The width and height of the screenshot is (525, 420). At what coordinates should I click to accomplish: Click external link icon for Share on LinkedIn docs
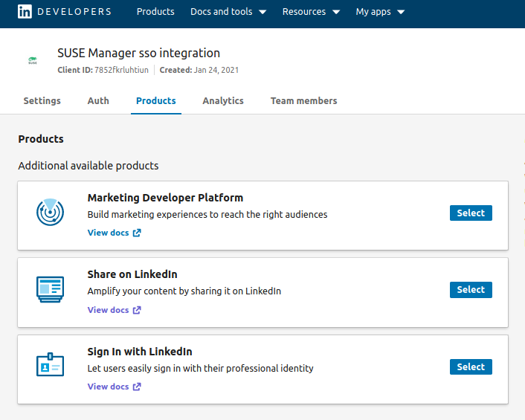(x=137, y=310)
